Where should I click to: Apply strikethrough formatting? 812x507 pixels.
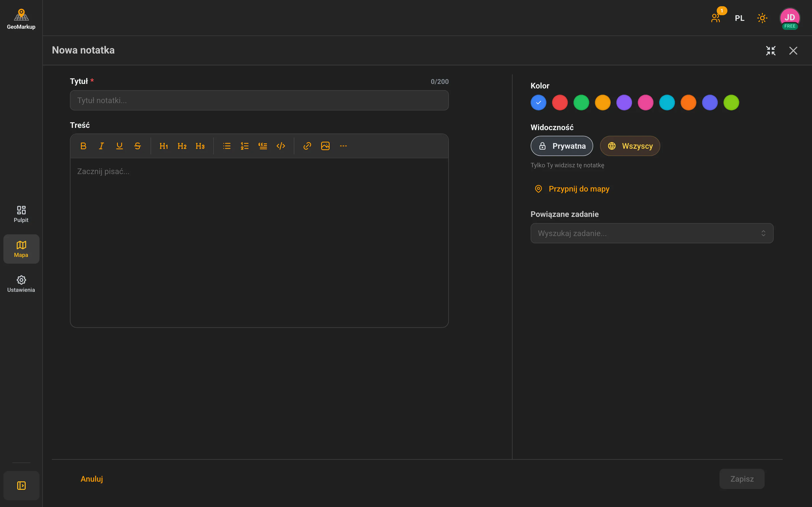tap(138, 146)
